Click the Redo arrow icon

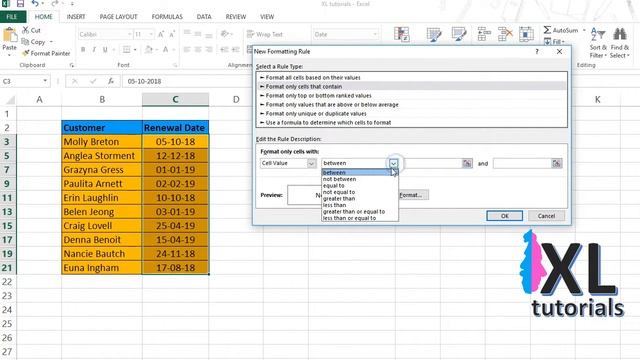click(x=55, y=4)
